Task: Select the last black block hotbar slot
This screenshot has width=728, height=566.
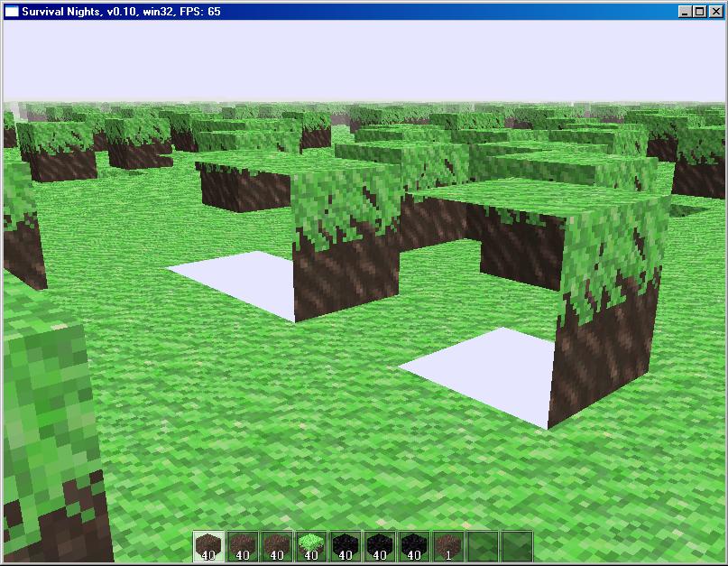Action: [x=412, y=547]
